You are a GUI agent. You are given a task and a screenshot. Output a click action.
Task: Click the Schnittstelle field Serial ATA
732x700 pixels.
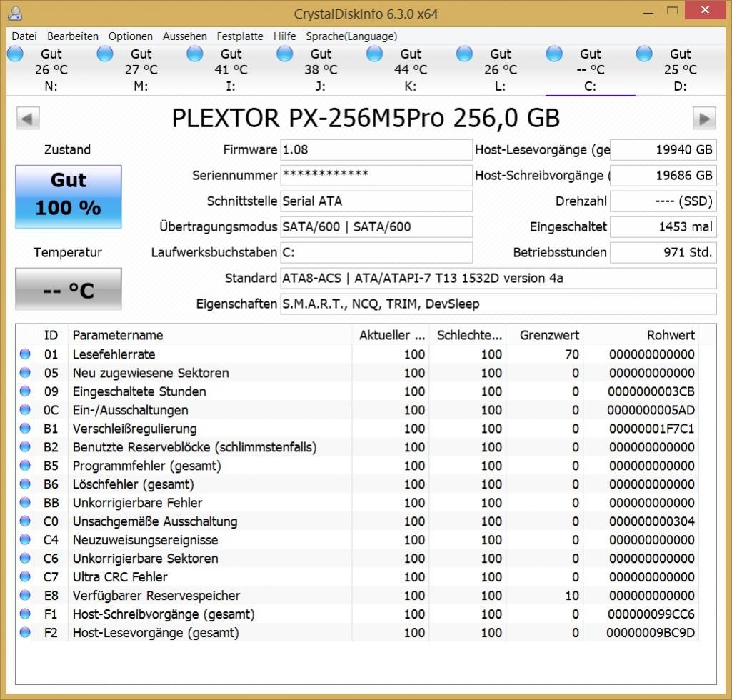click(x=376, y=201)
